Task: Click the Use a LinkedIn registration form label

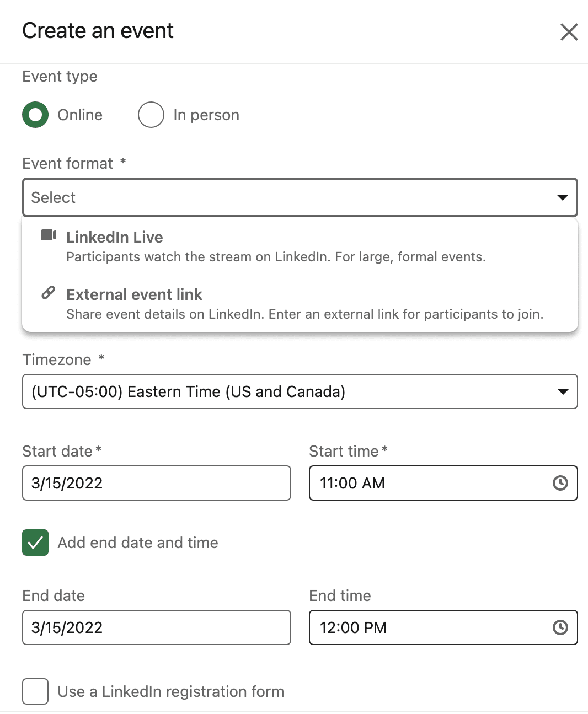Action: [x=171, y=691]
